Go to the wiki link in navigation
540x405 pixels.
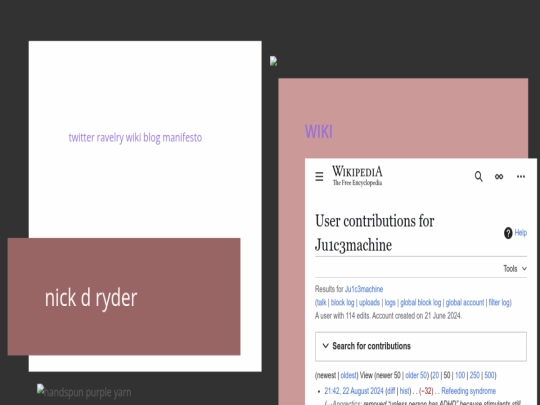coord(133,137)
